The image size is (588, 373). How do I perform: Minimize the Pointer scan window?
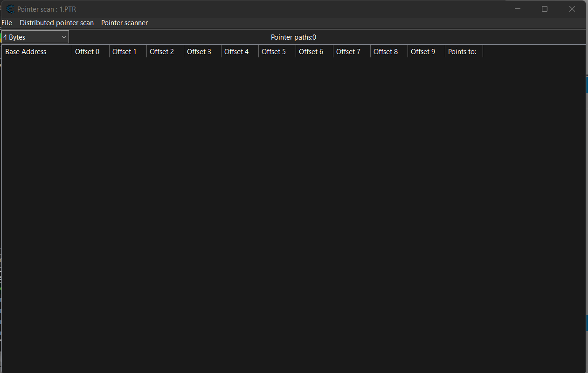[x=518, y=9]
